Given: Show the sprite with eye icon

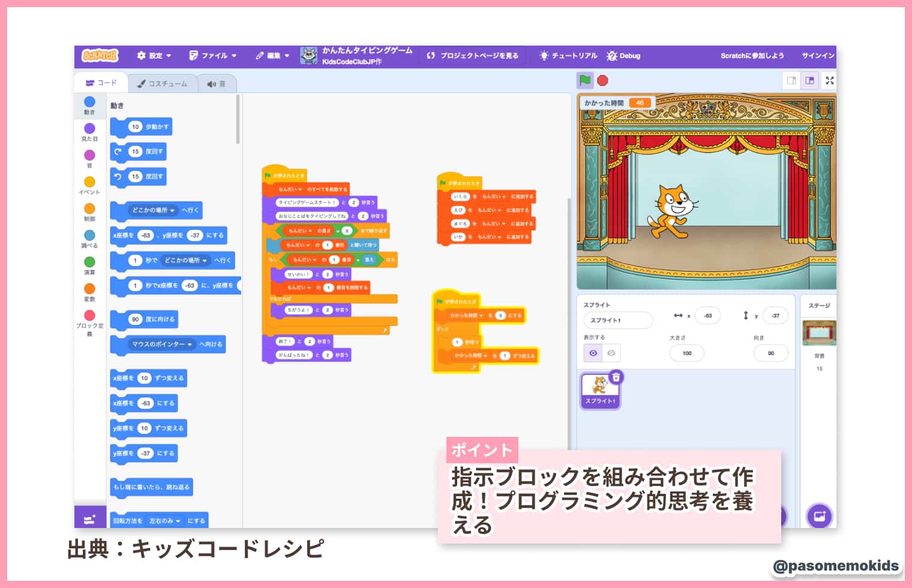Looking at the screenshot, I should coord(593,353).
